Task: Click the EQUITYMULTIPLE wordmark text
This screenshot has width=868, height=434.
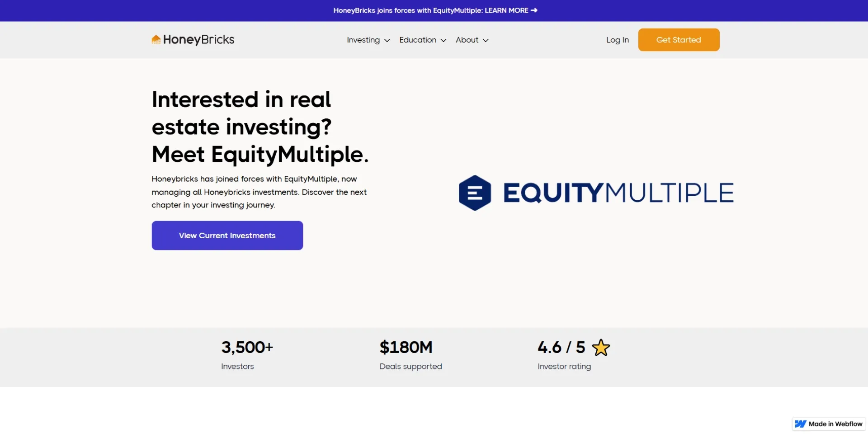Action: (x=618, y=193)
